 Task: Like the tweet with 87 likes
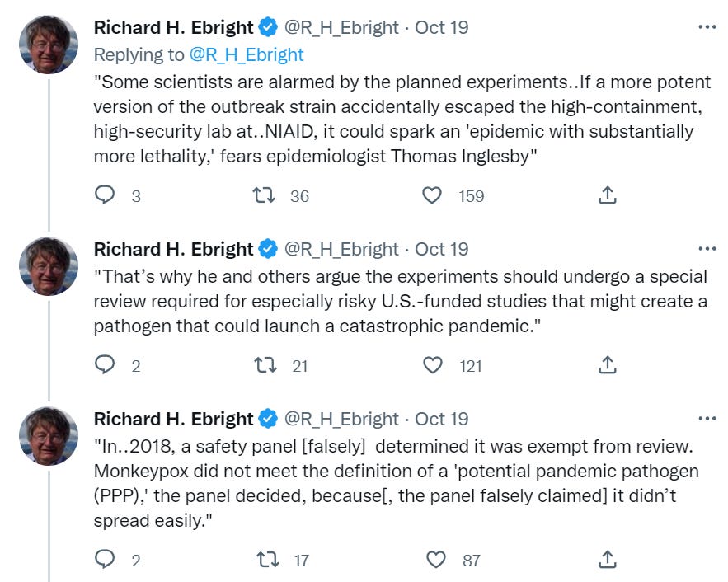(434, 560)
